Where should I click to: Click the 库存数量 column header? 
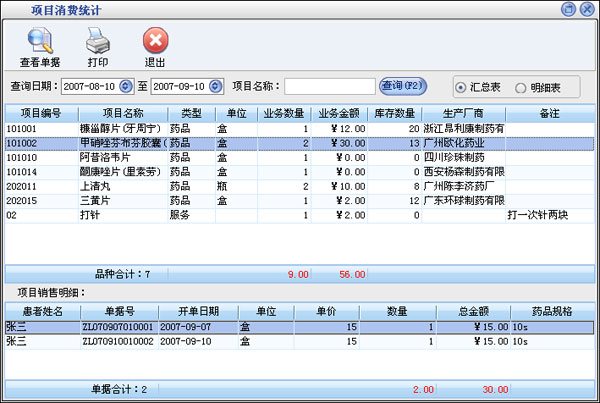394,113
